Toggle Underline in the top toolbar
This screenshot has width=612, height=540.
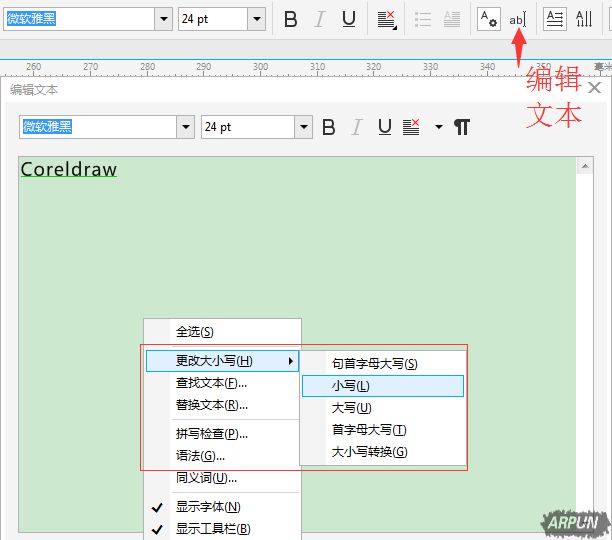pyautogui.click(x=348, y=19)
